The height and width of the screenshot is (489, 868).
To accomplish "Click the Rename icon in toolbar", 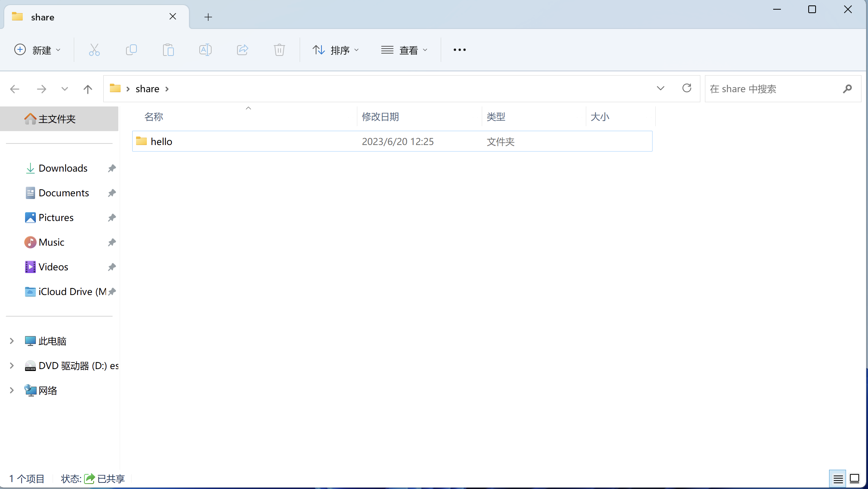I will coord(205,50).
